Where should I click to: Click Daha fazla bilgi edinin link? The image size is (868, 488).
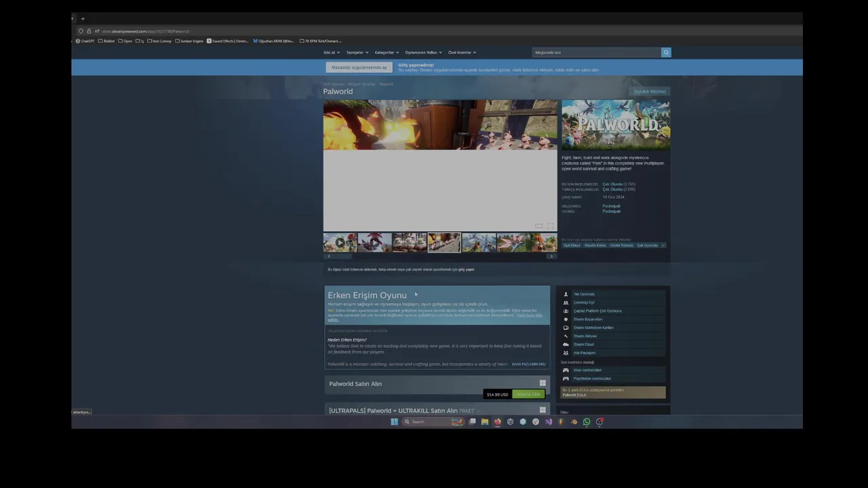(x=530, y=316)
